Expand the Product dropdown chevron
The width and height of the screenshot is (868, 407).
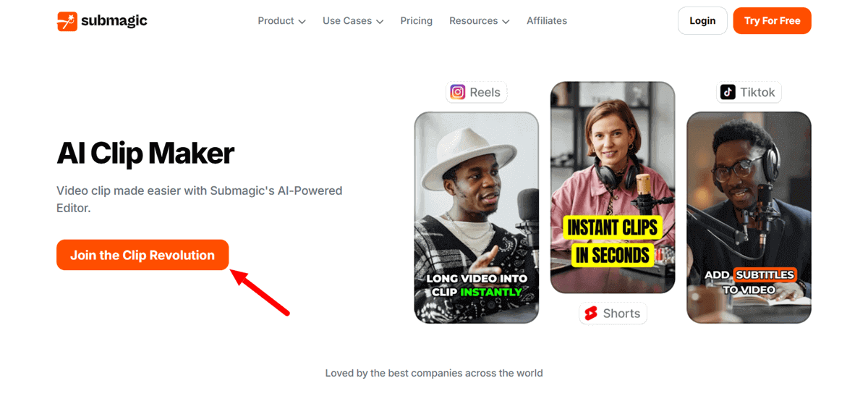pyautogui.click(x=302, y=22)
